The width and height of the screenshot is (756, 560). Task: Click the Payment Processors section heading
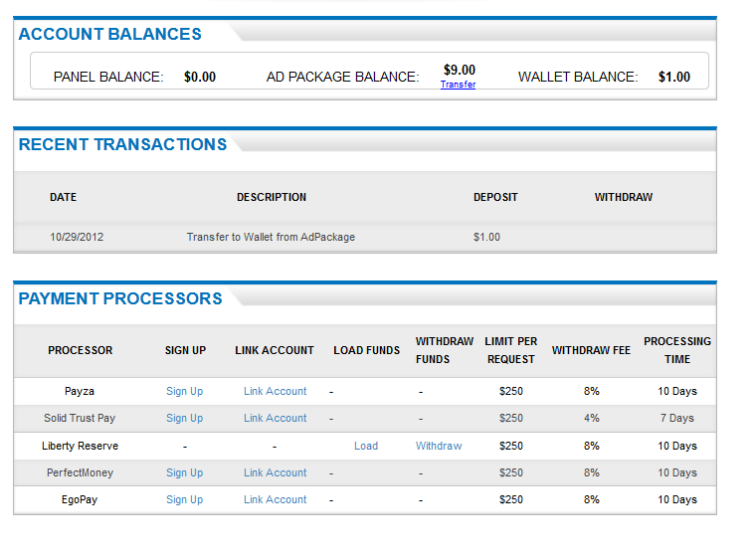pos(120,298)
